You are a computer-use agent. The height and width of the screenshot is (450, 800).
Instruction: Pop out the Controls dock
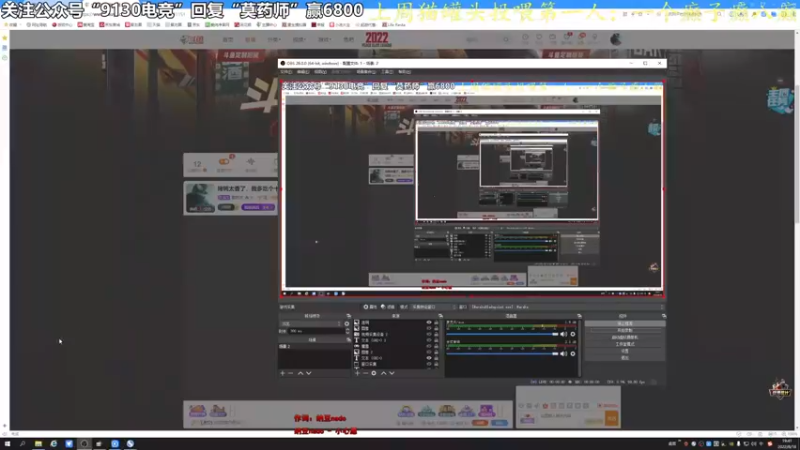663,316
